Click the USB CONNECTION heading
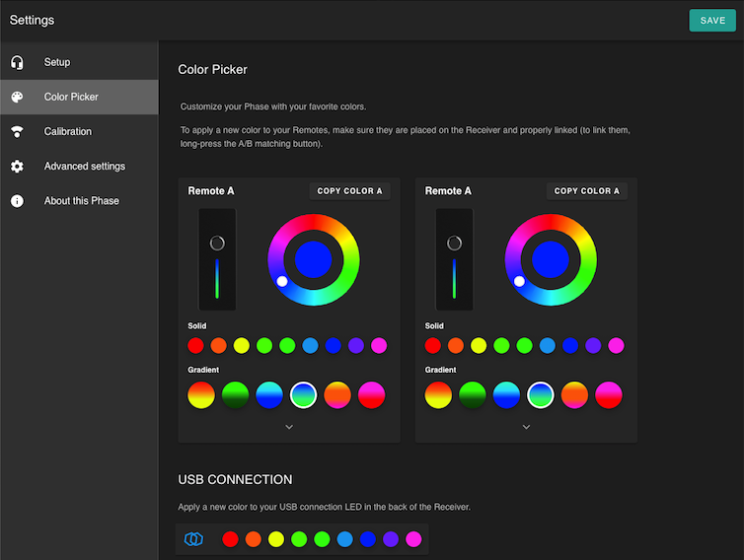Viewport: 744px width, 560px height. pos(235,479)
